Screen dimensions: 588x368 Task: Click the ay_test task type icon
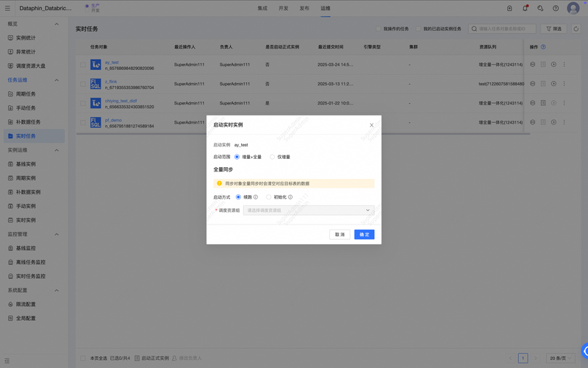96,65
